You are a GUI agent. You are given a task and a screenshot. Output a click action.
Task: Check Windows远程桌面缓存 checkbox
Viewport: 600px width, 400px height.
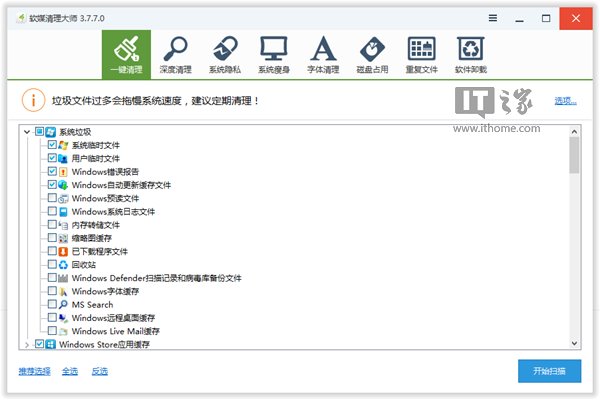(x=52, y=317)
